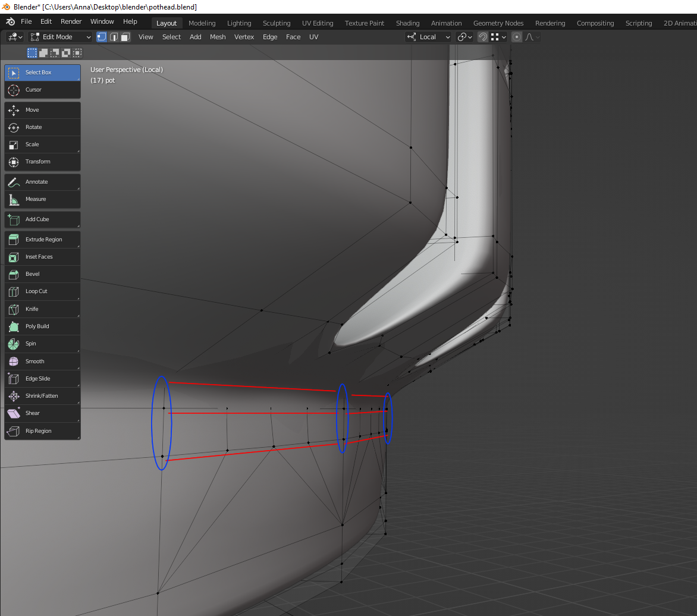Viewport: 697px width, 616px height.
Task: Toggle the snapping magnet
Action: click(x=483, y=37)
